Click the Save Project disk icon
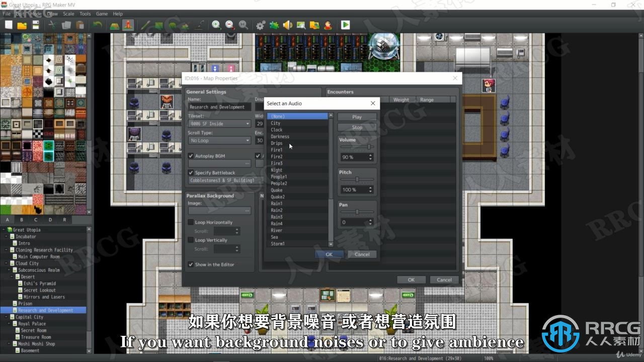 [36, 25]
